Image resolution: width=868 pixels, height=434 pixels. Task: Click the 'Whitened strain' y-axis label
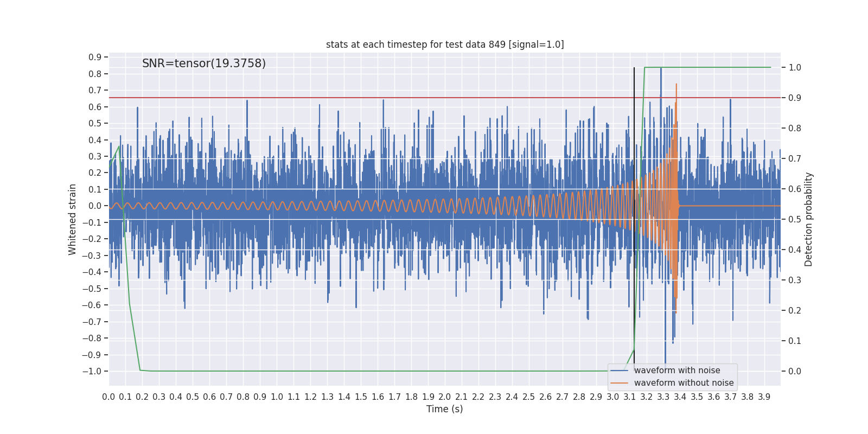73,219
